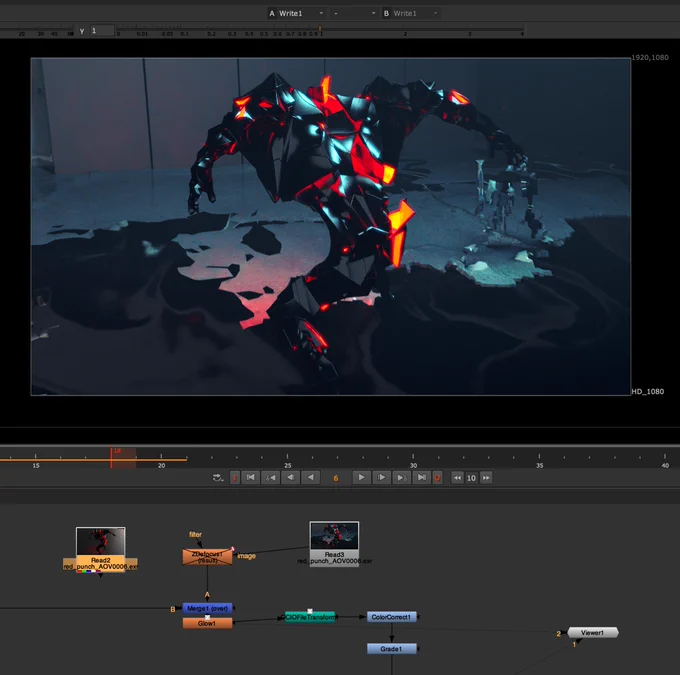Image resolution: width=680 pixels, height=675 pixels.
Task: Jump to the first frame
Action: click(x=250, y=478)
